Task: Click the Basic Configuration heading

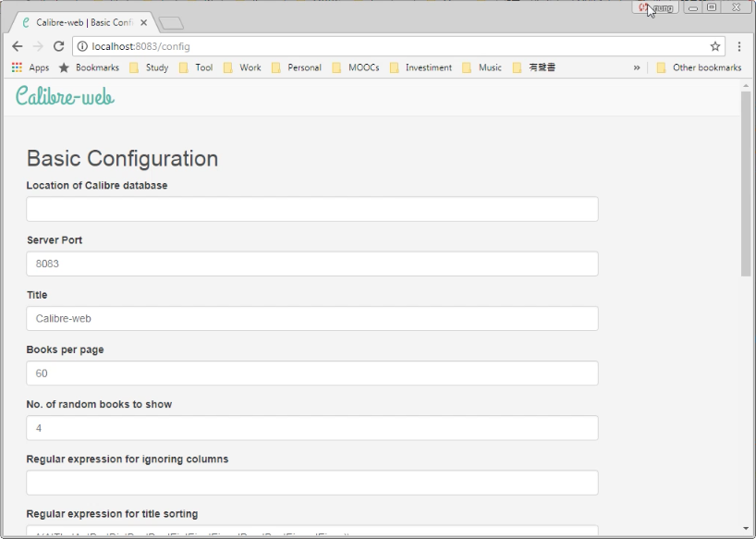Action: point(123,158)
